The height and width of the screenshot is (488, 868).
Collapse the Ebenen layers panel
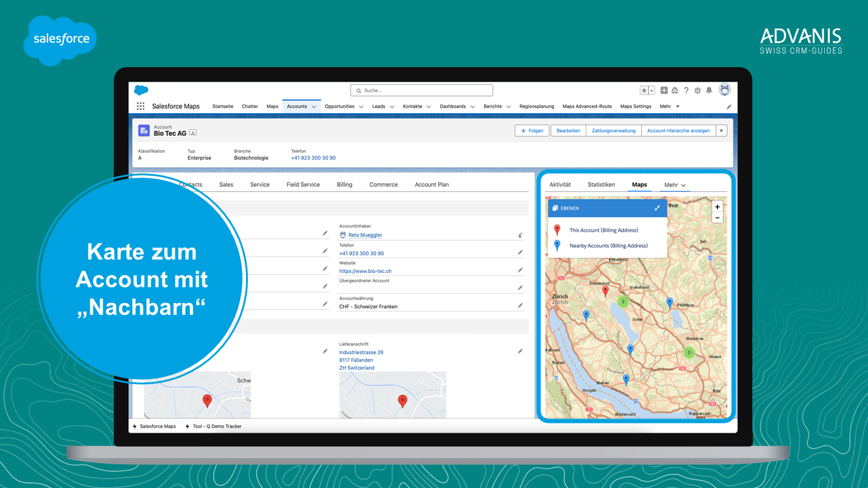coord(657,208)
